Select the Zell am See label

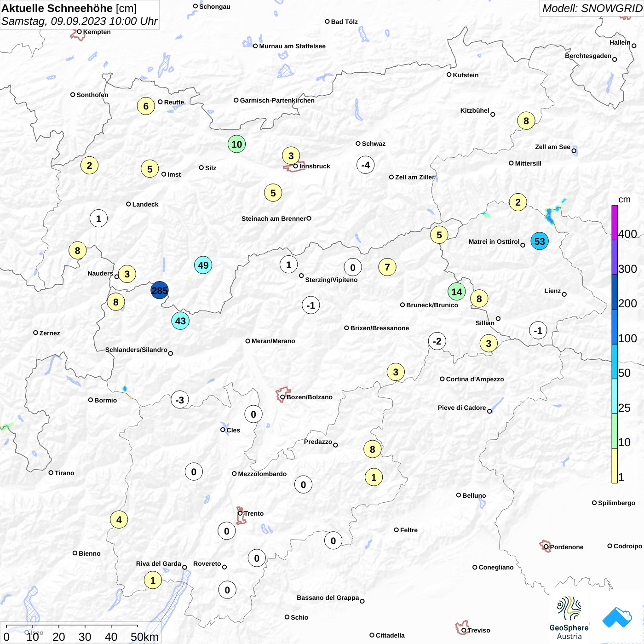(552, 147)
